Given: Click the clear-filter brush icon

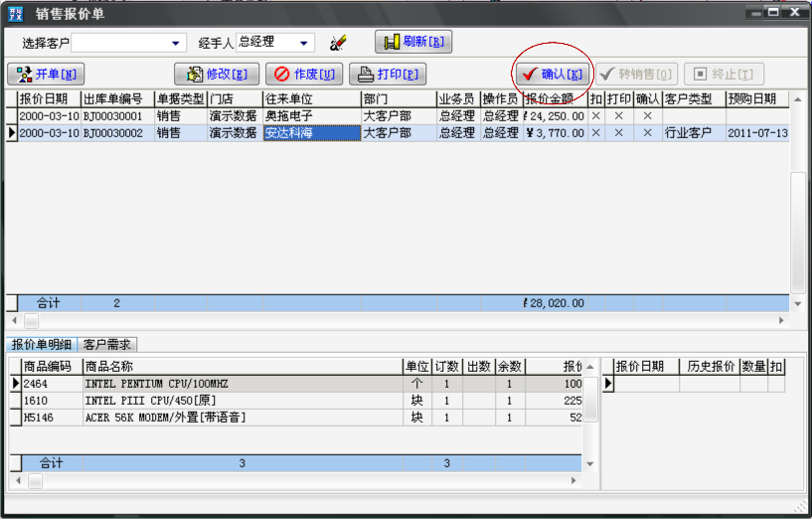Looking at the screenshot, I should (x=338, y=43).
